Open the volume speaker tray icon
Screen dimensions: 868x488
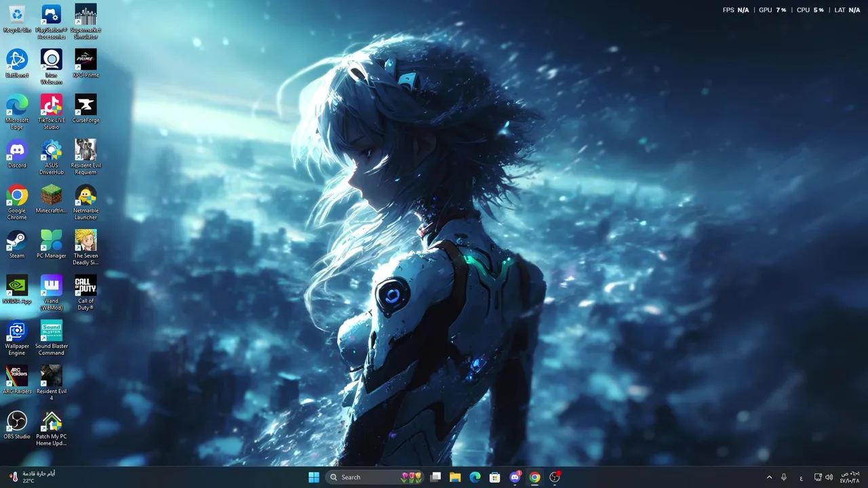[829, 477]
